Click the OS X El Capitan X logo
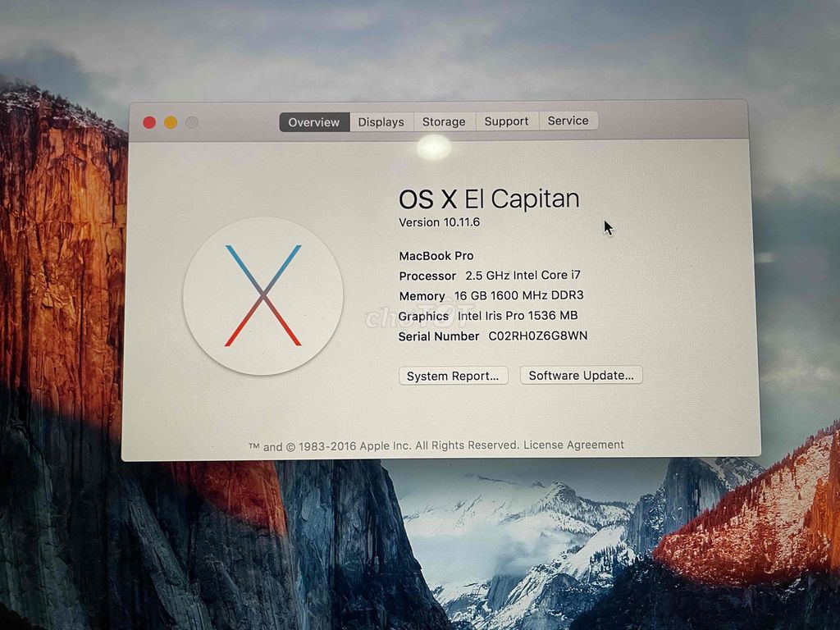This screenshot has width=840, height=630. pyautogui.click(x=264, y=294)
